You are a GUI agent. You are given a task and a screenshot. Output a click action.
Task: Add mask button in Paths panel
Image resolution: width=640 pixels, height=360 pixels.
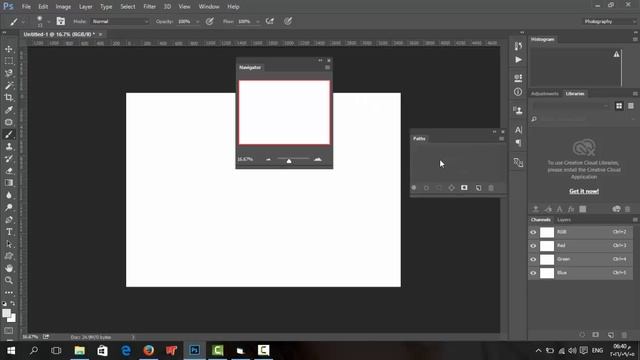click(x=464, y=188)
